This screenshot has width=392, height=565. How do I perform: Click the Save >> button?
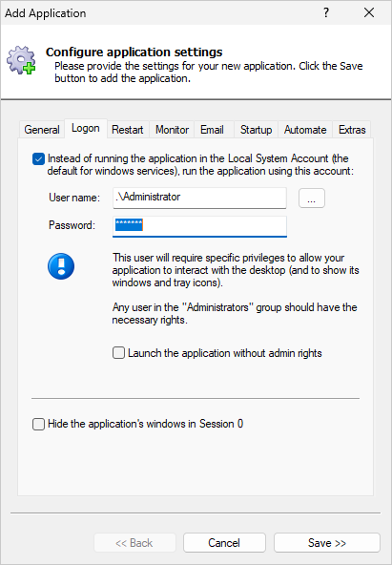pyautogui.click(x=327, y=543)
